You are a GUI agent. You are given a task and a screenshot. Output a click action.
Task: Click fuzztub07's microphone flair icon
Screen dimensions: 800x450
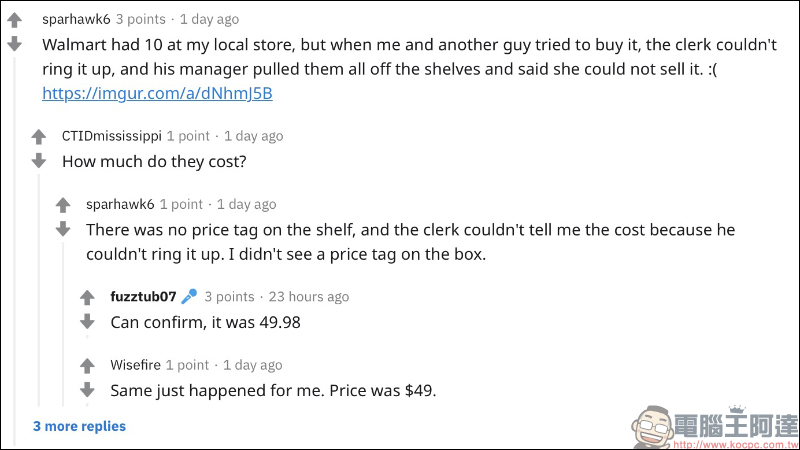[189, 297]
